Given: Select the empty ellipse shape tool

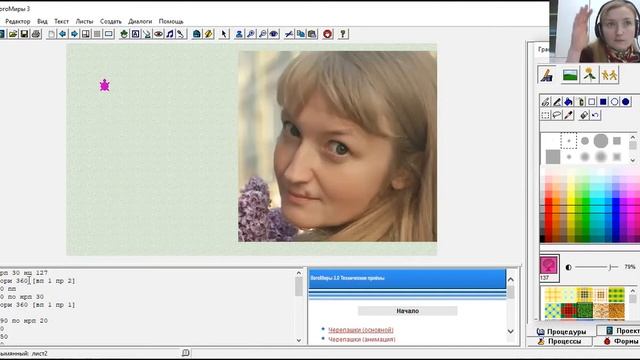Looking at the screenshot, I should click(x=614, y=102).
